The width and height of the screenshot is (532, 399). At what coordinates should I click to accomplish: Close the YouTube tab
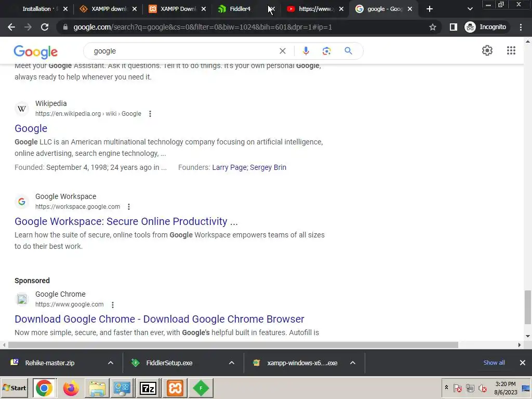click(341, 9)
